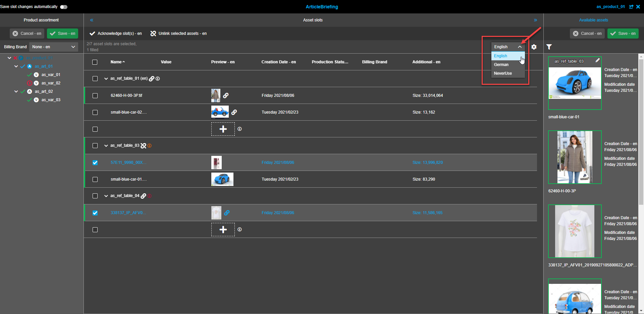Collapse the Asset slots panel via left double-chevron
Image resolution: width=644 pixels, height=314 pixels.
92,20
